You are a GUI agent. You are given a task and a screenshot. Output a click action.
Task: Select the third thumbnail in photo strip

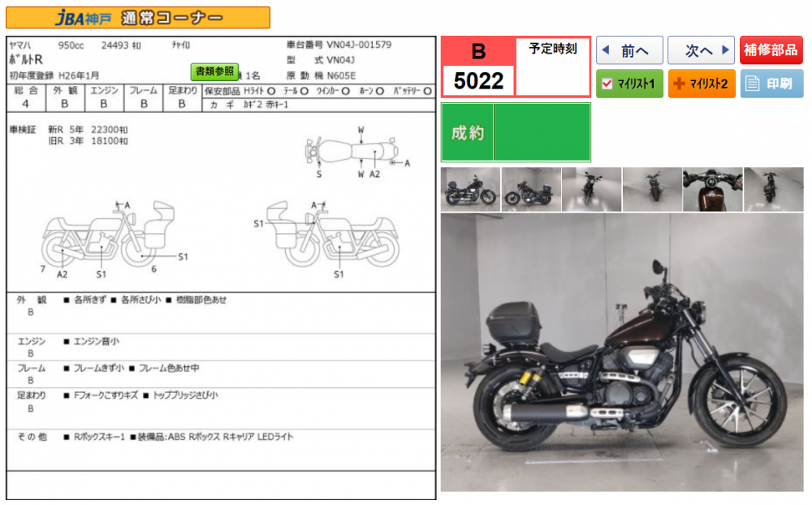(x=591, y=190)
